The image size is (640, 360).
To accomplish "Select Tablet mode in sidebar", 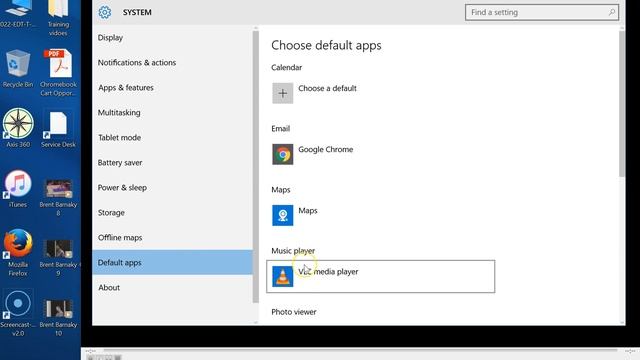I will click(x=172, y=138).
